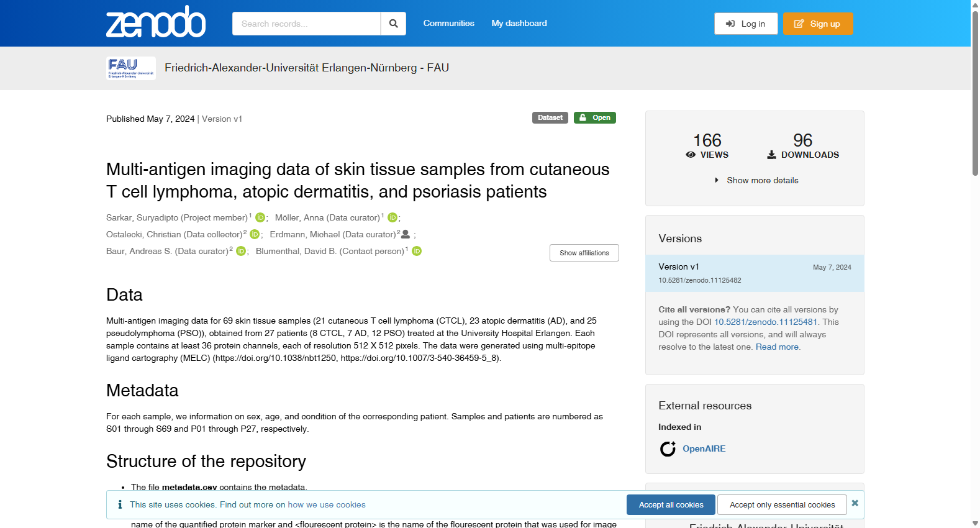Open the FAU community logo thumbnail
This screenshot has width=980, height=528.
click(x=131, y=68)
